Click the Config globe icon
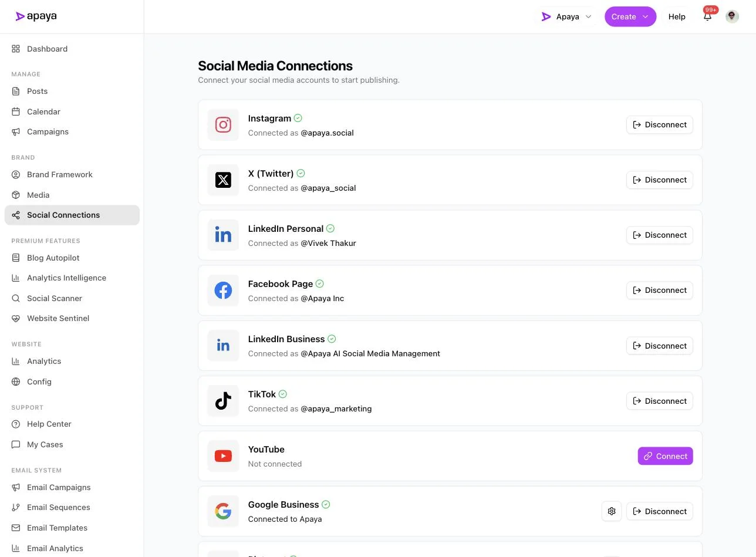This screenshot has width=756, height=557. tap(16, 382)
